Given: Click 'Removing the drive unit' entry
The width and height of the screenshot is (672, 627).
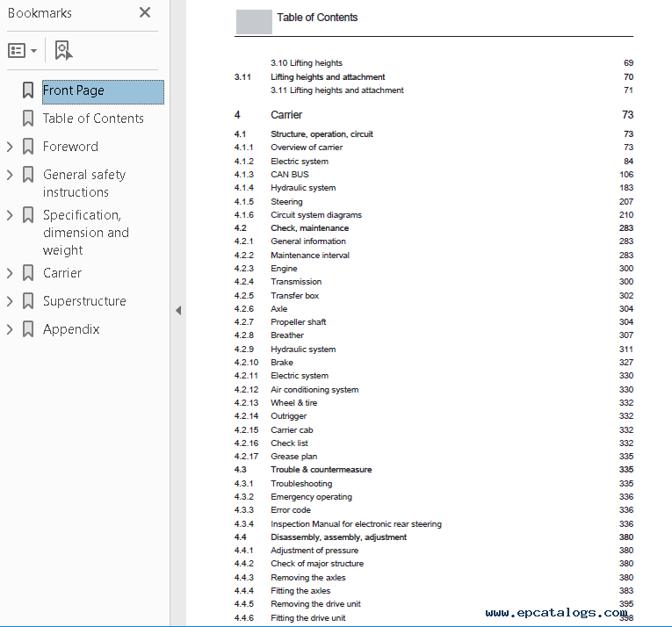Looking at the screenshot, I should coord(316,604).
